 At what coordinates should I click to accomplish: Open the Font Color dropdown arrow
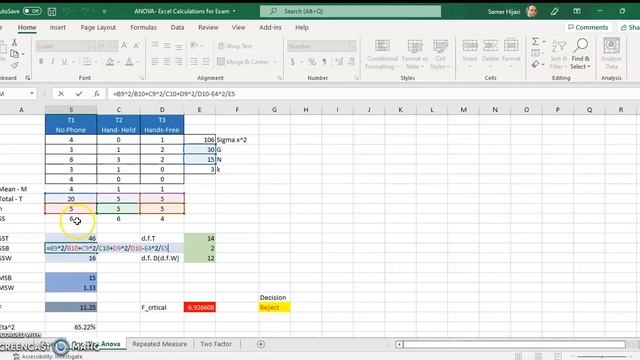(138, 62)
